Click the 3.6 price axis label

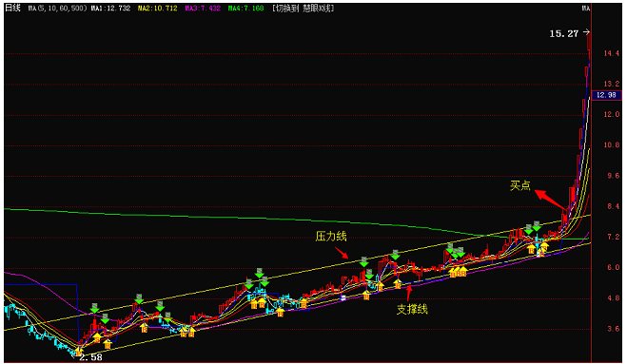612,329
